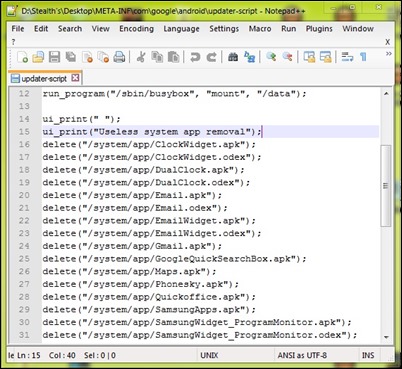Open the Encoding menu

coord(137,29)
